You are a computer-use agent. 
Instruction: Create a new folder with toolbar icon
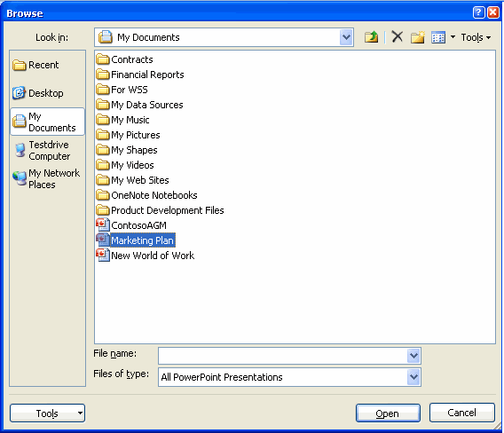(x=418, y=37)
